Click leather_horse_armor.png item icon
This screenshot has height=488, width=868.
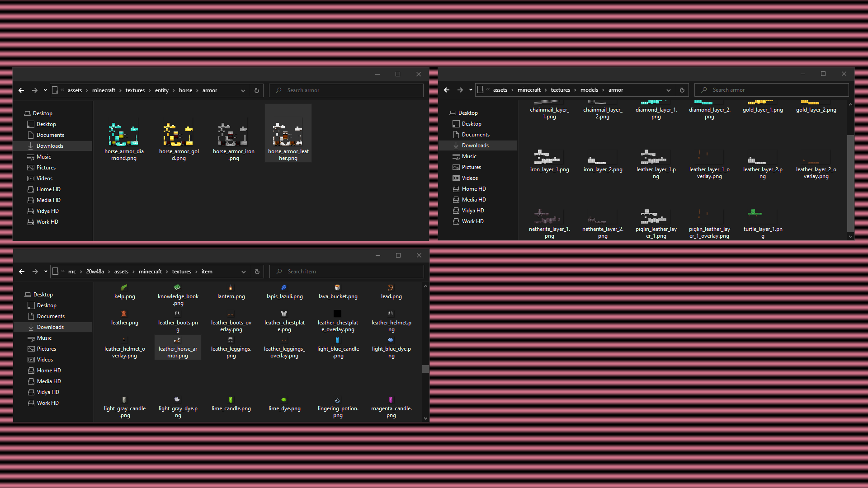177,340
